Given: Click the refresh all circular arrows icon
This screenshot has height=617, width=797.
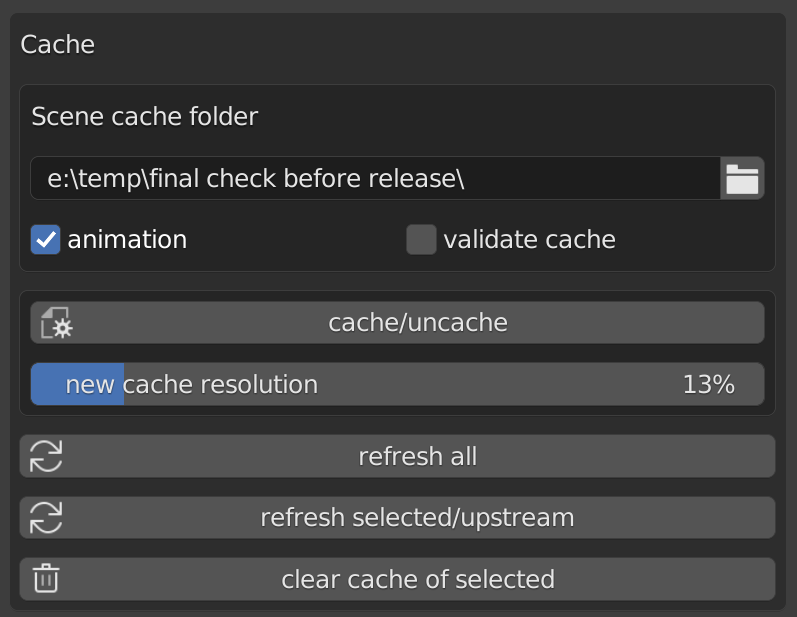Looking at the screenshot, I should click(x=46, y=456).
